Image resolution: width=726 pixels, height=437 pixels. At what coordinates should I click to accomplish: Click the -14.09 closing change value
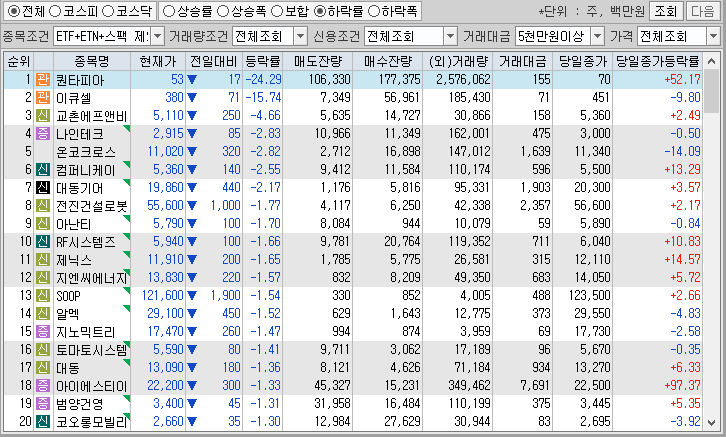point(682,151)
